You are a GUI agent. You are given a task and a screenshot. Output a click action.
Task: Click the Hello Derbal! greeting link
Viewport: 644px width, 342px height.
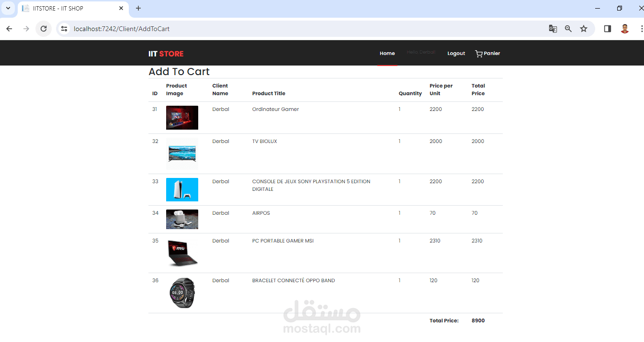click(421, 52)
